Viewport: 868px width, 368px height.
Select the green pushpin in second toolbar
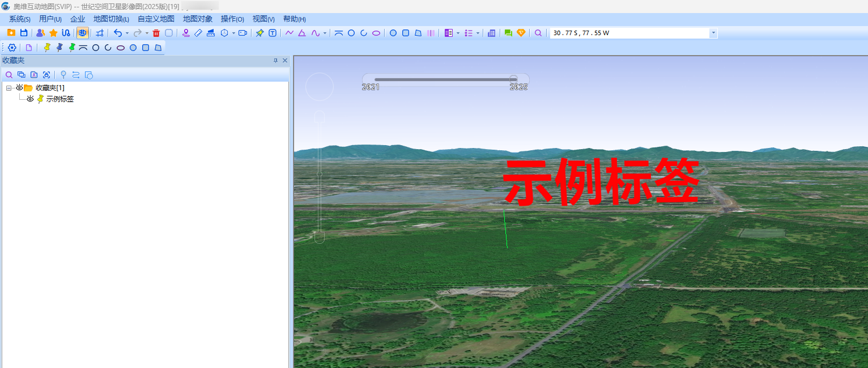pos(72,48)
